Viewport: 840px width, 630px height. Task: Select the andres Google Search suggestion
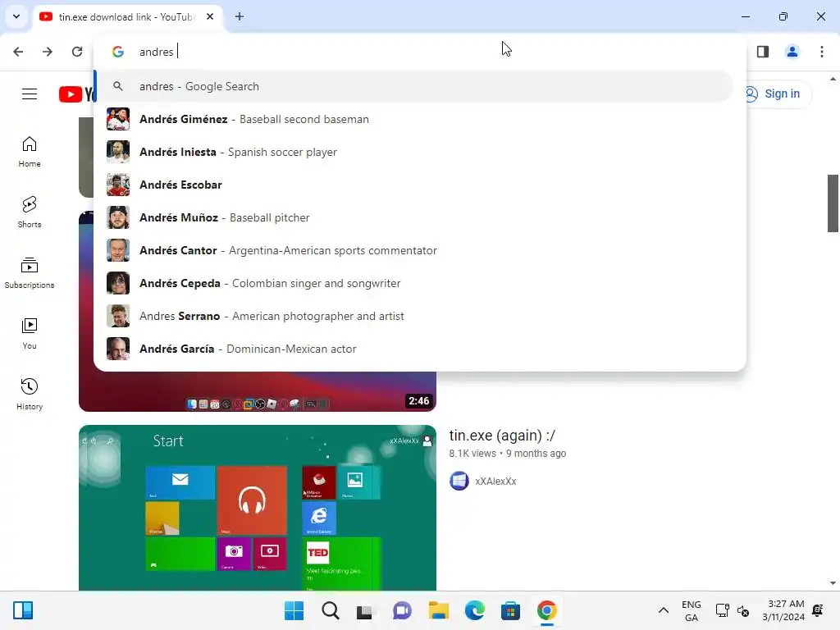coord(414,86)
